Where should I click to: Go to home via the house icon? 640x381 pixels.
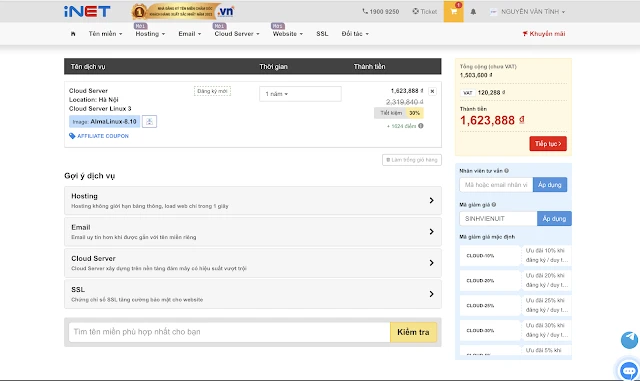(x=73, y=34)
